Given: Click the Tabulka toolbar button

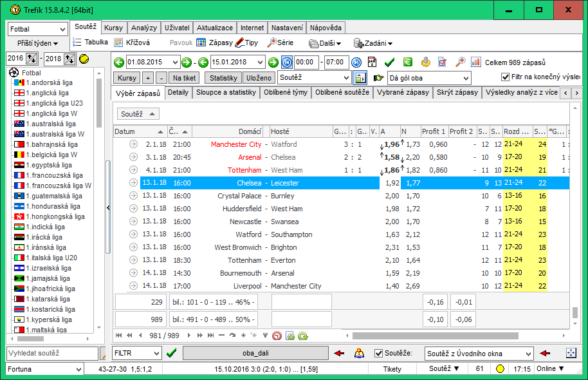Looking at the screenshot, I should tap(90, 43).
